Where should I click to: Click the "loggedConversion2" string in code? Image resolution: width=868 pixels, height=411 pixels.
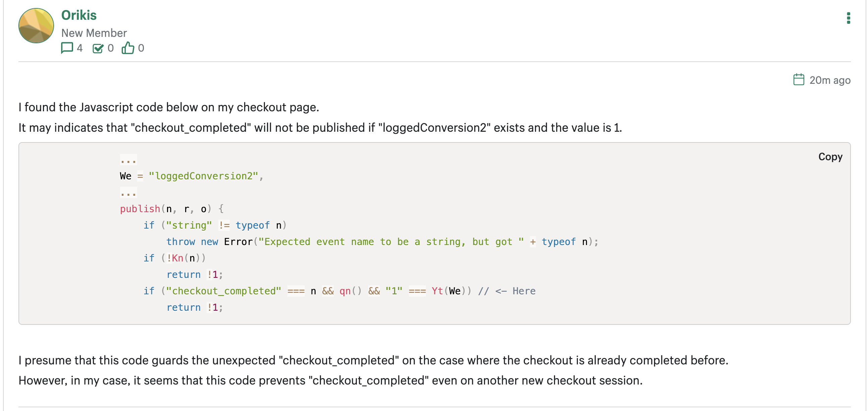click(x=203, y=176)
